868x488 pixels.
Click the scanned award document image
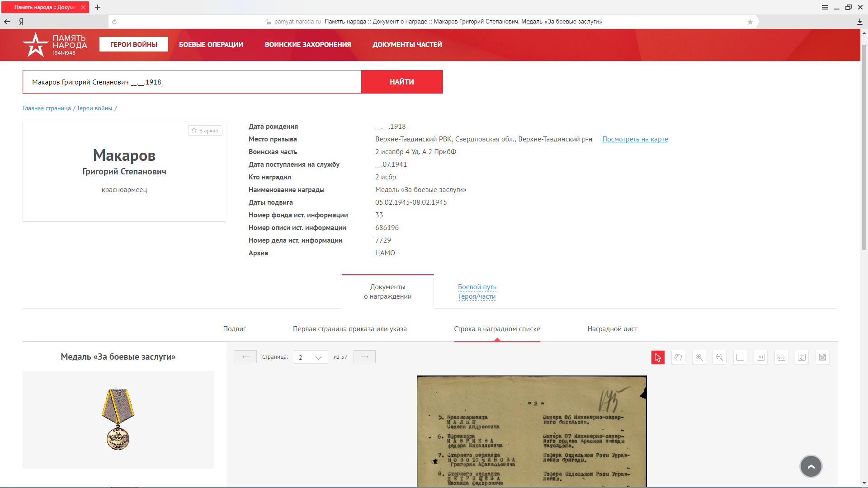[x=532, y=432]
